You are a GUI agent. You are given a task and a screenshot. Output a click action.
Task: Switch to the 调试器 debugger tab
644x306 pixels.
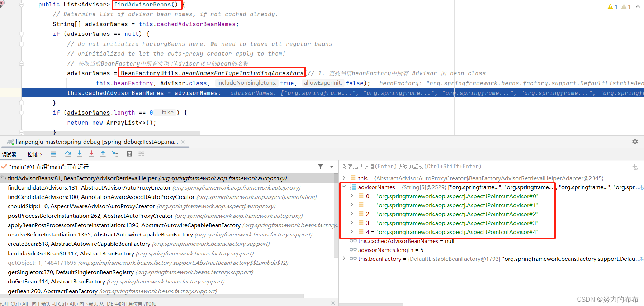pos(9,154)
